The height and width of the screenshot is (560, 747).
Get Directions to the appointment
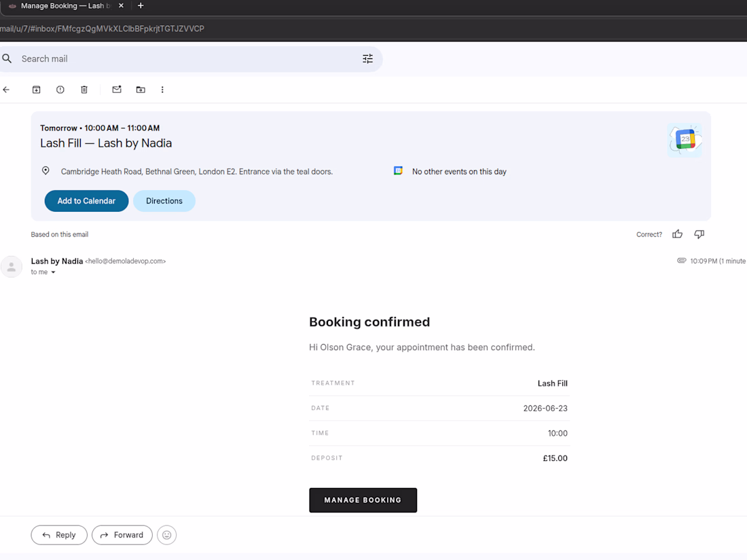click(164, 201)
